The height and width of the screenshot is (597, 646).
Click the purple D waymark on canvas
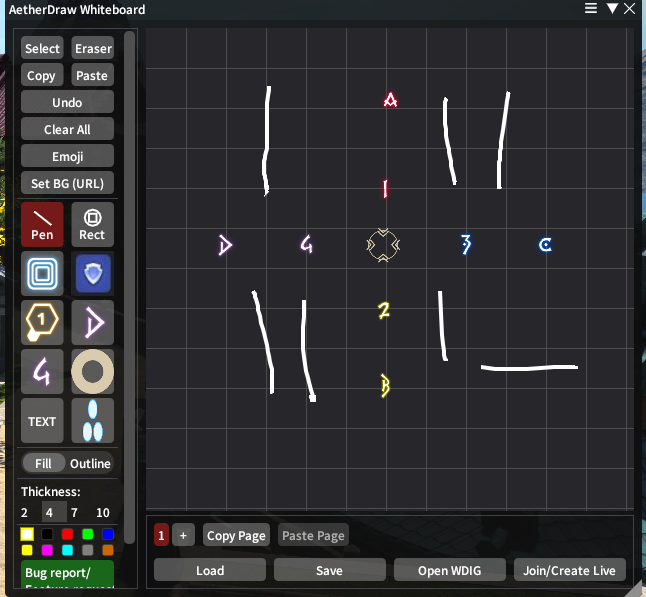click(x=225, y=245)
